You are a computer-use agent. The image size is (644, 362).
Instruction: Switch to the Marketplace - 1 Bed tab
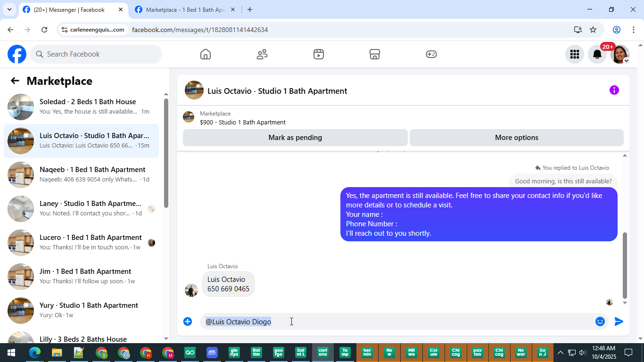click(x=185, y=9)
